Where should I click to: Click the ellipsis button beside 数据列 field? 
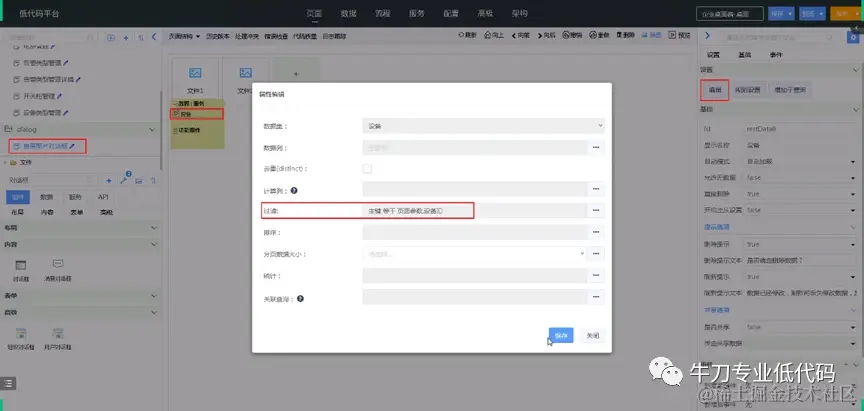(596, 148)
